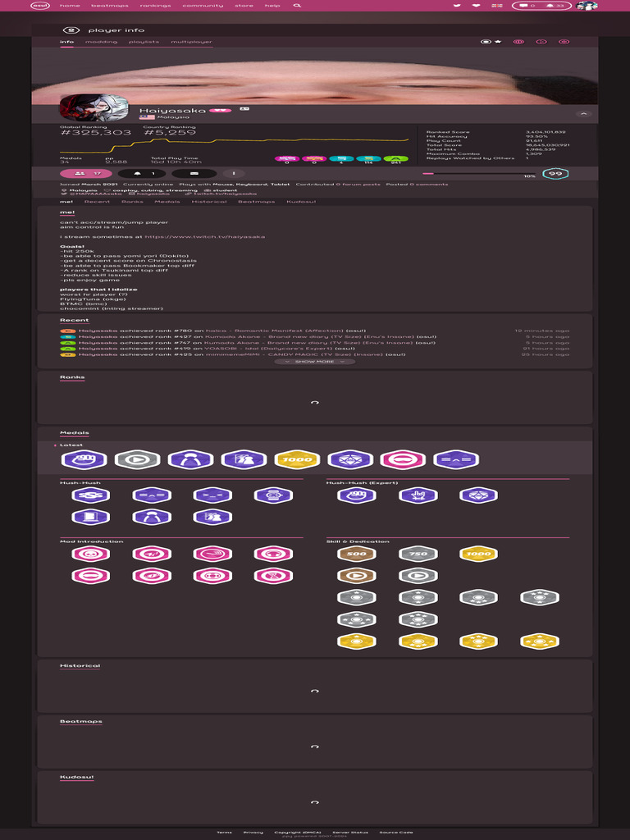Toggle the follow bell button showing 1

(x=142, y=174)
